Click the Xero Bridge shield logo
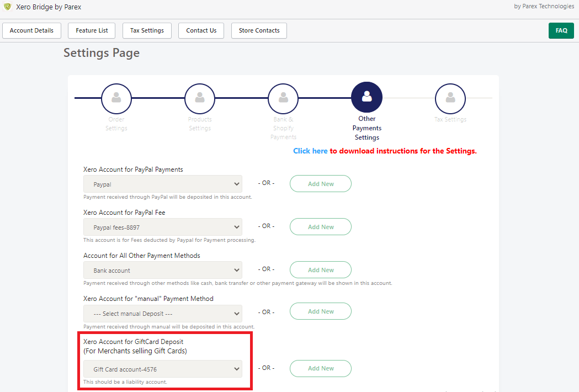Viewport: 579px width, 392px height. tap(9, 7)
